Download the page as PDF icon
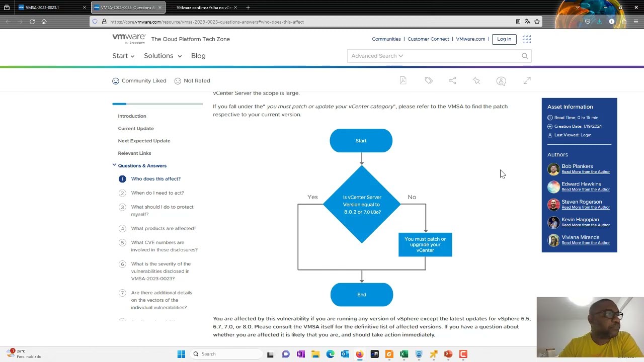 coord(403,80)
